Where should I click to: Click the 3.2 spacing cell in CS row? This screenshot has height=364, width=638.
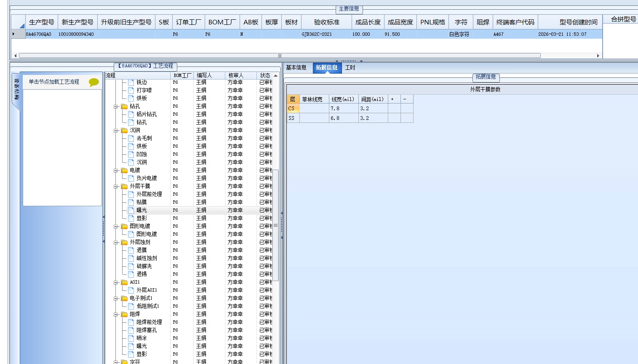coord(373,109)
